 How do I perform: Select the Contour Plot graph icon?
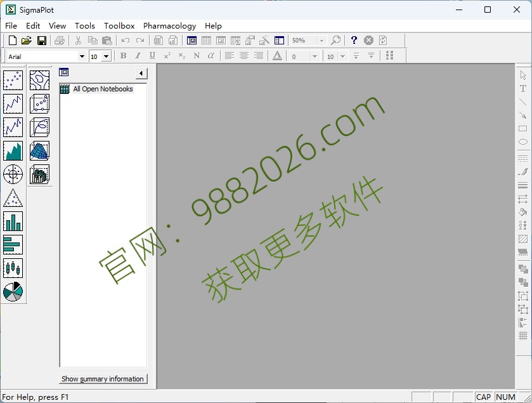pyautogui.click(x=39, y=80)
